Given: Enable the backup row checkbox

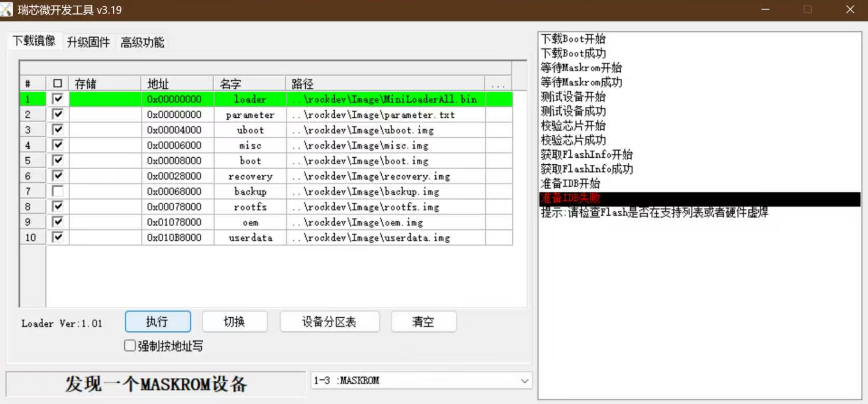Looking at the screenshot, I should point(58,191).
